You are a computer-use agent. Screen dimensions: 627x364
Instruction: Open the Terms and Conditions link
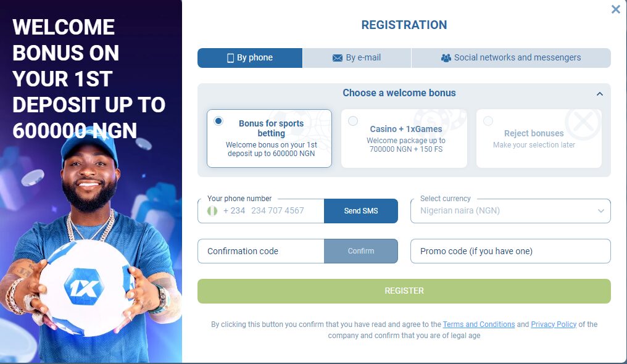(479, 325)
